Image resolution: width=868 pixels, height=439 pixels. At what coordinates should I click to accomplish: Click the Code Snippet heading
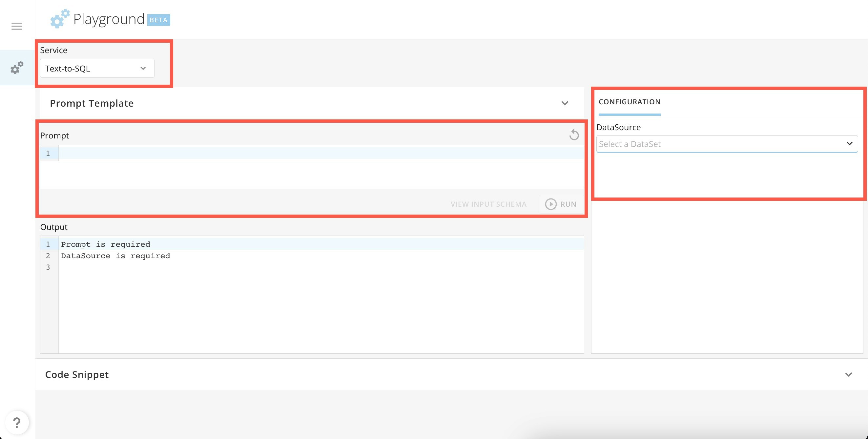click(77, 375)
